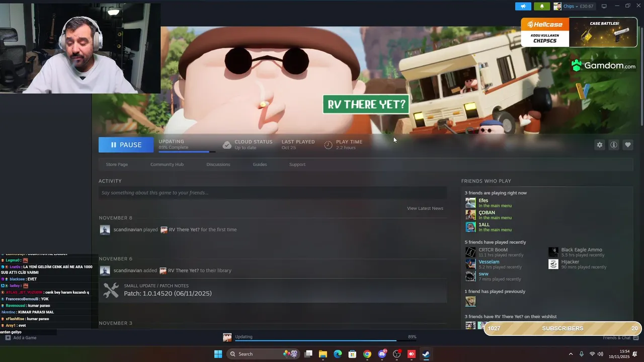644x362 pixels.
Task: Open avatar of friend who played previously
Action: click(x=470, y=301)
